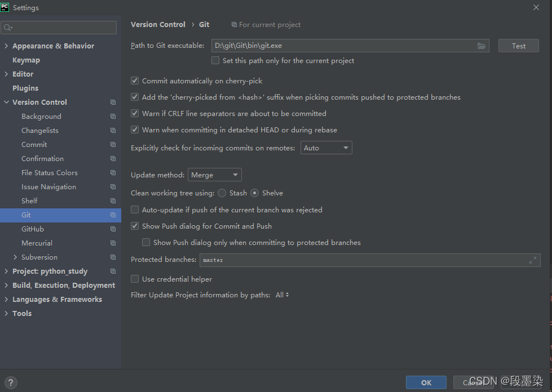Click the project-level icon next to Version Control
This screenshot has width=552, height=392.
coord(113,103)
